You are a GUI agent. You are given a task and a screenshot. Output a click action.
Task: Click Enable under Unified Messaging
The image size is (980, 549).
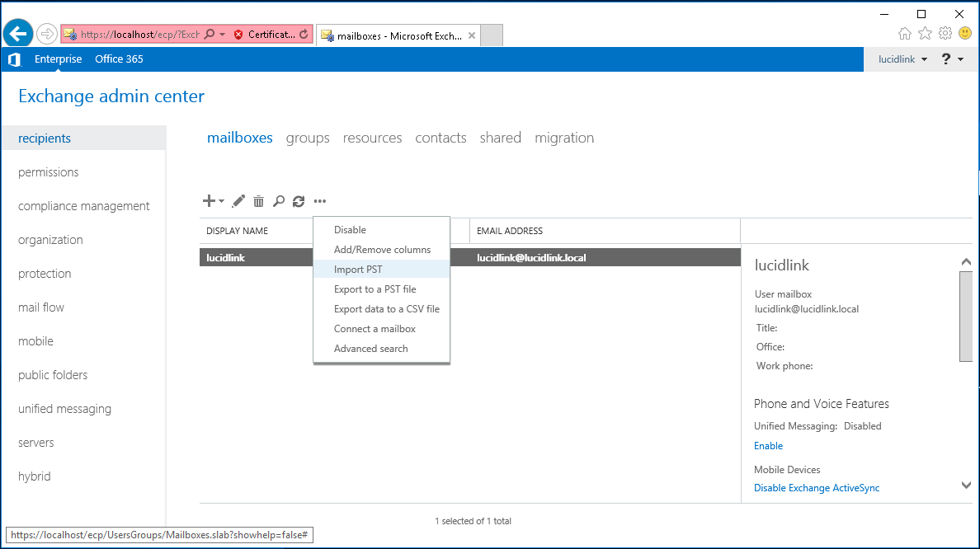(x=768, y=446)
